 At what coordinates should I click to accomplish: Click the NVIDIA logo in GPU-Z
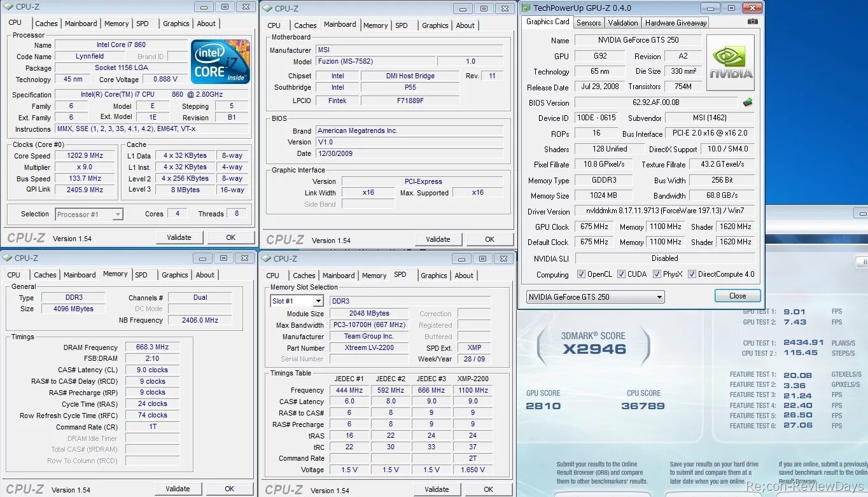[731, 62]
